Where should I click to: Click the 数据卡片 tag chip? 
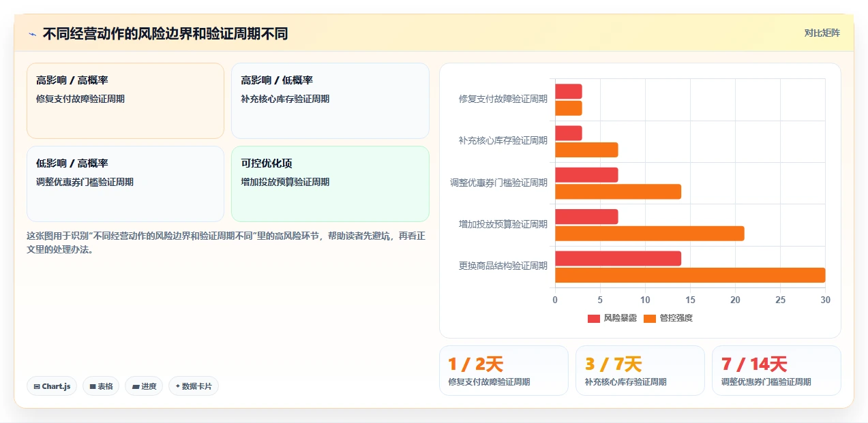(194, 386)
